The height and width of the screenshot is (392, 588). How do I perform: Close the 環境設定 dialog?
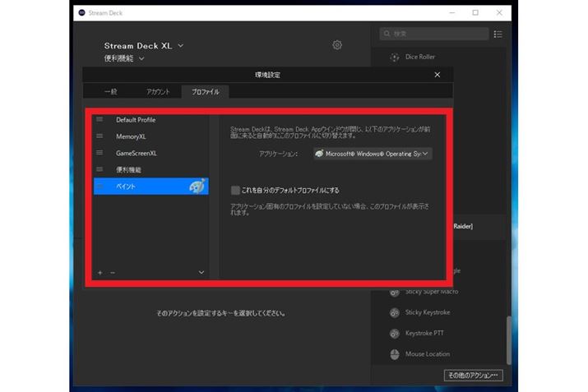pyautogui.click(x=438, y=75)
